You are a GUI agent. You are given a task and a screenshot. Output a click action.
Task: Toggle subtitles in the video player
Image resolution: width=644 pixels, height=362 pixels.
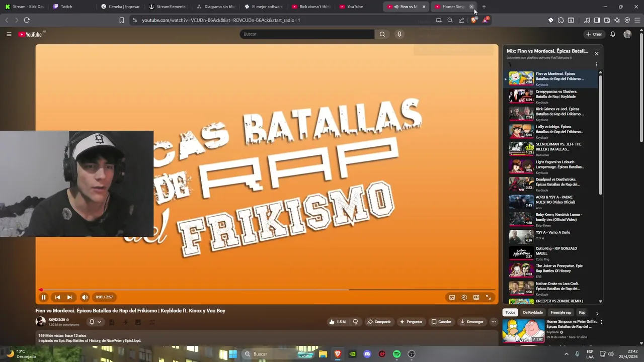[x=452, y=297]
